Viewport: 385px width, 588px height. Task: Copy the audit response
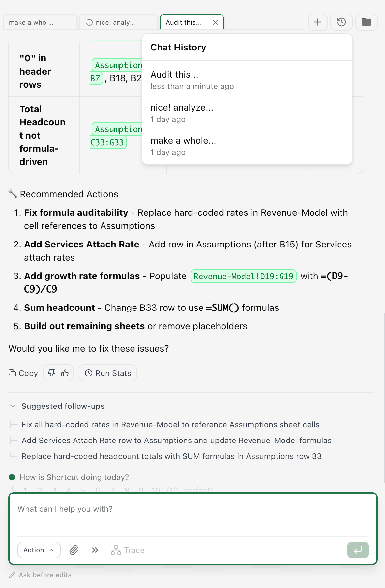tap(23, 373)
